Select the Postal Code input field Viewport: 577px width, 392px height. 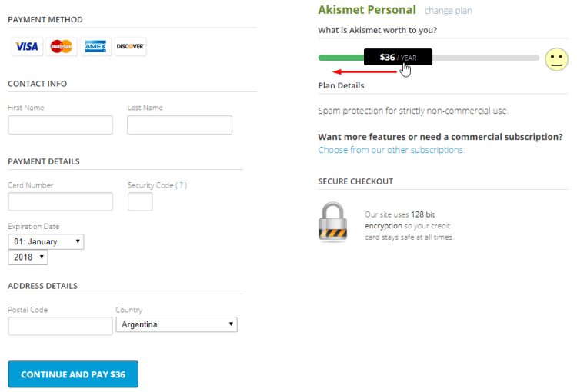tap(60, 326)
